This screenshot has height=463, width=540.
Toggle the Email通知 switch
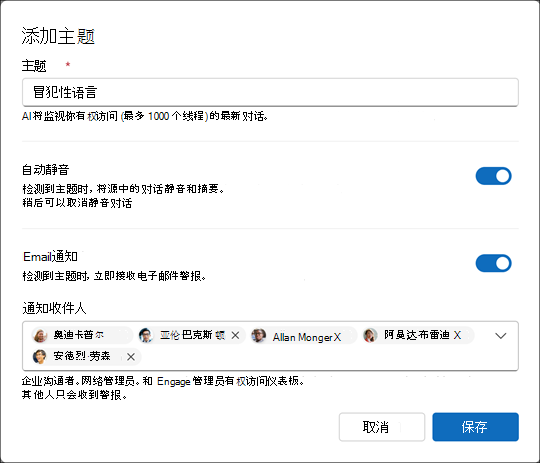(x=494, y=263)
